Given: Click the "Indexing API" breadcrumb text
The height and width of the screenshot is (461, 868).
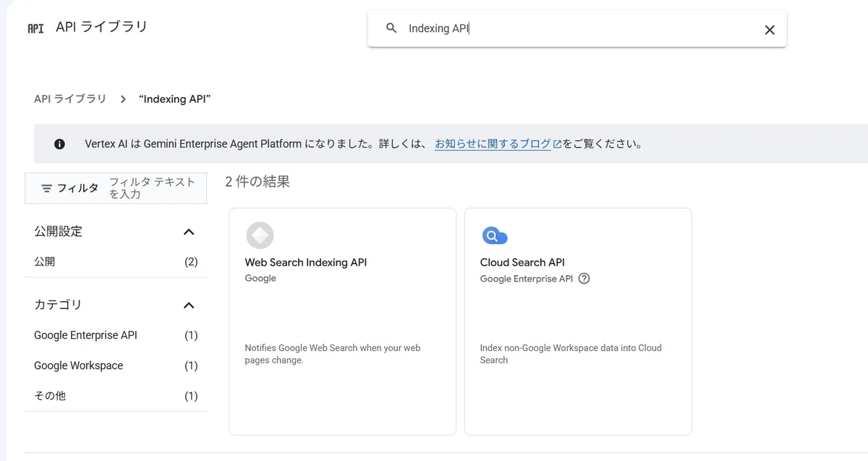Looking at the screenshot, I should click(175, 98).
